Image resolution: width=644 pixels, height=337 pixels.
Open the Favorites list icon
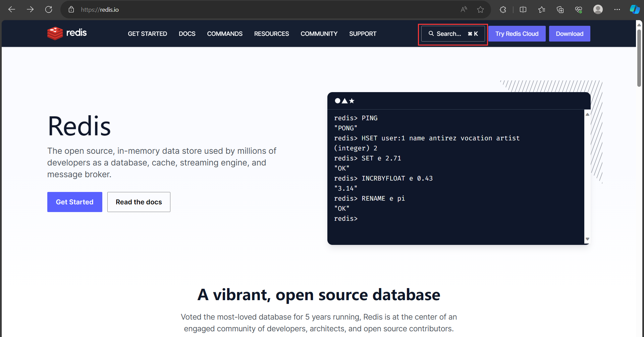(x=542, y=9)
